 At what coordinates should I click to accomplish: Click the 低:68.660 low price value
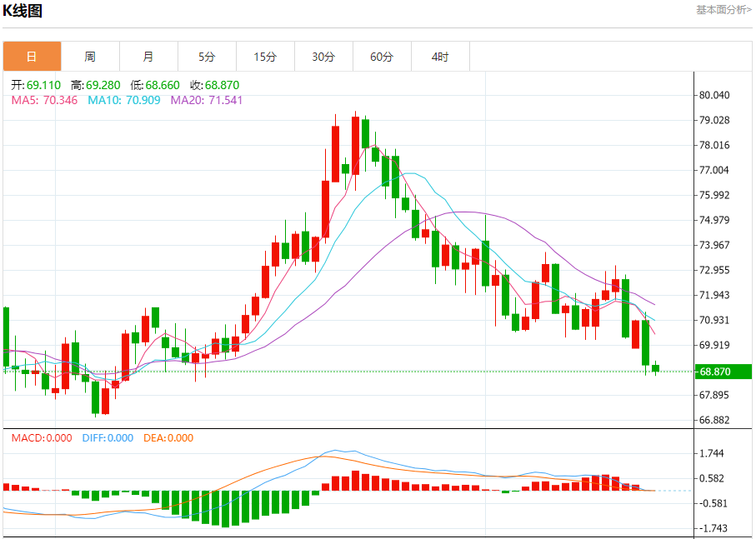click(155, 85)
